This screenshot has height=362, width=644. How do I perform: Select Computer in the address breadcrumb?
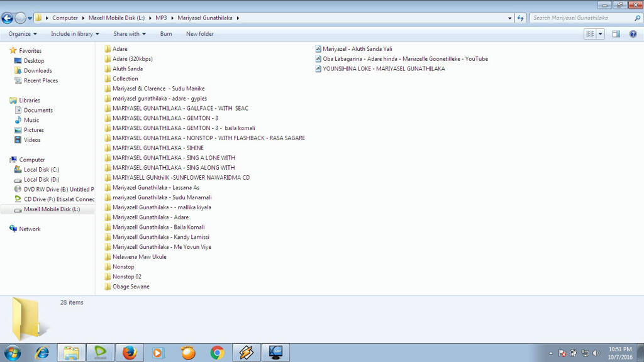coord(65,18)
